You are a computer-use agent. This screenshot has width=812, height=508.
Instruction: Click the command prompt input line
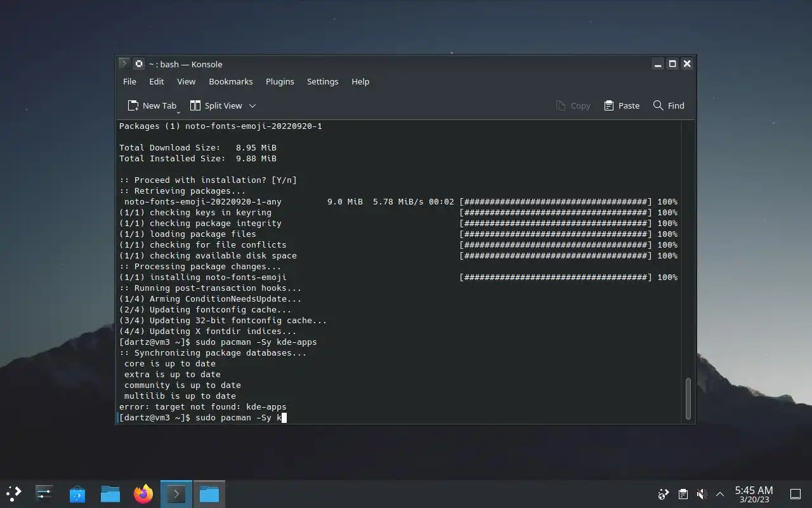pyautogui.click(x=203, y=417)
